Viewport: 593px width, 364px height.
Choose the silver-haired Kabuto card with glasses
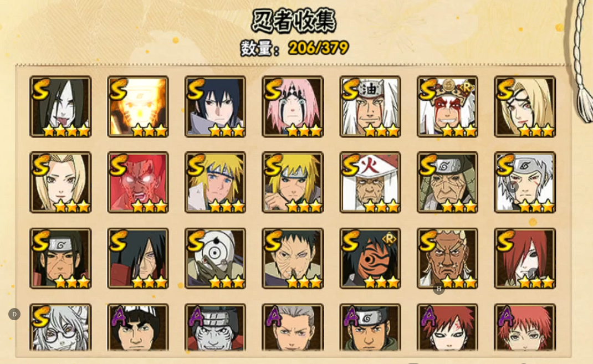pyautogui.click(x=60, y=327)
